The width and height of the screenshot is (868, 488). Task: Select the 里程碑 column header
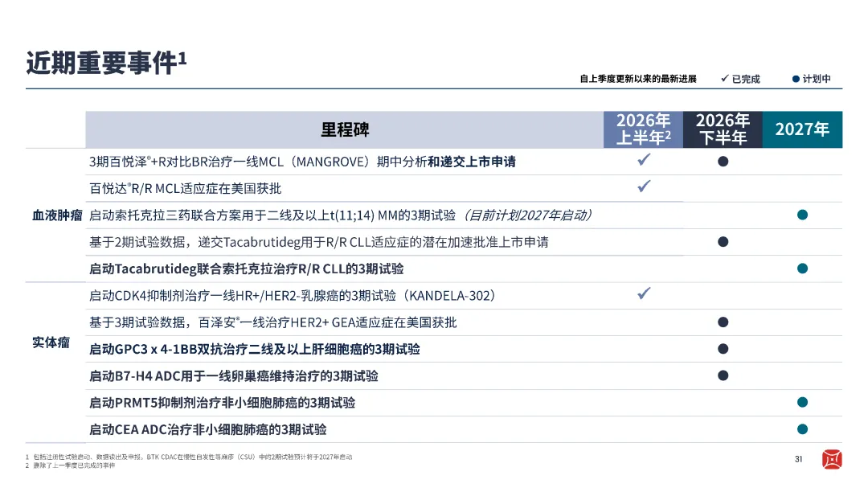pos(344,129)
